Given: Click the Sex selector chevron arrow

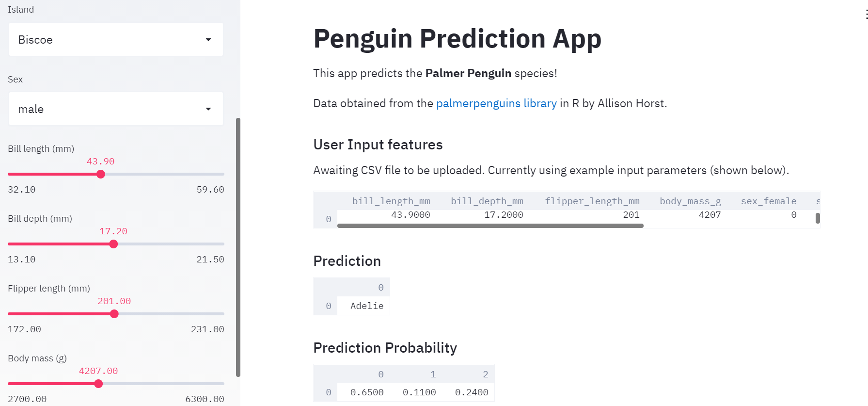Looking at the screenshot, I should click(x=209, y=109).
